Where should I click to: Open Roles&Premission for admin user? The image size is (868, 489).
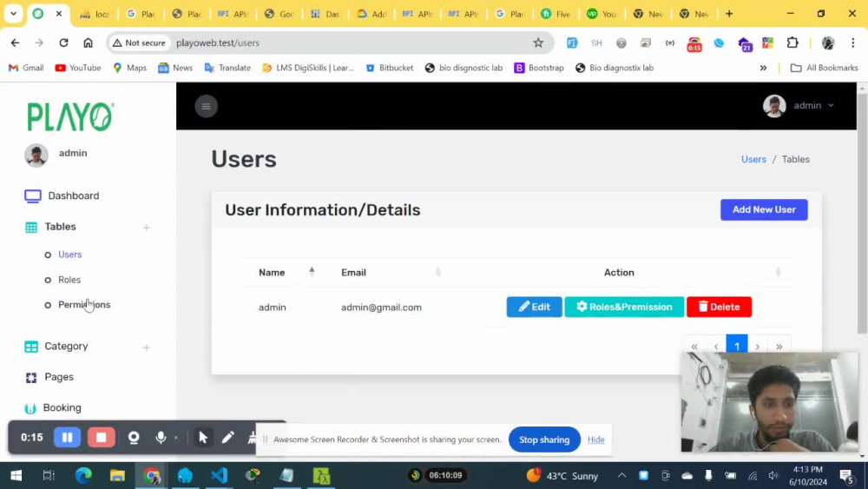624,307
